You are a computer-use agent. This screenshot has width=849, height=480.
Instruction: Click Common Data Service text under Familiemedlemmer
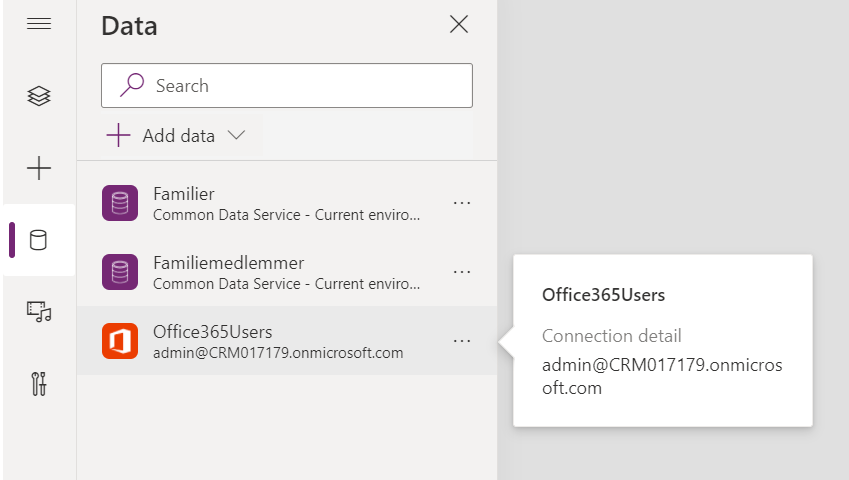tap(286, 284)
